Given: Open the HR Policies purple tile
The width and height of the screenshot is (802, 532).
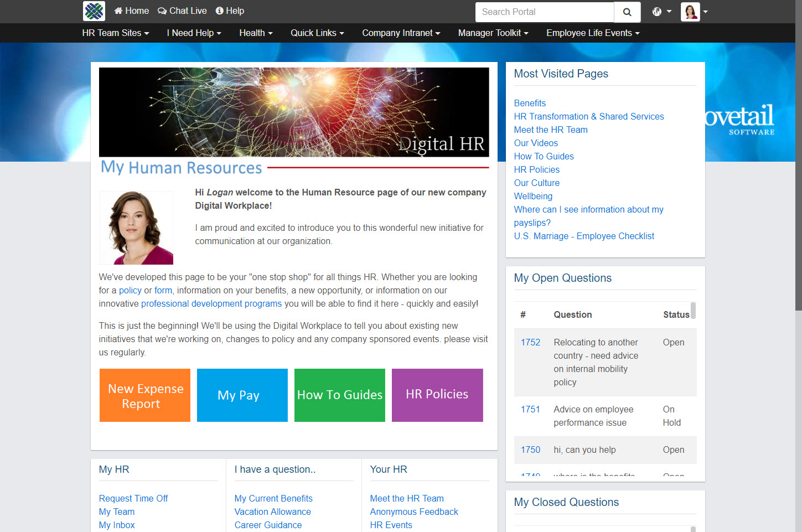Looking at the screenshot, I should [x=437, y=395].
